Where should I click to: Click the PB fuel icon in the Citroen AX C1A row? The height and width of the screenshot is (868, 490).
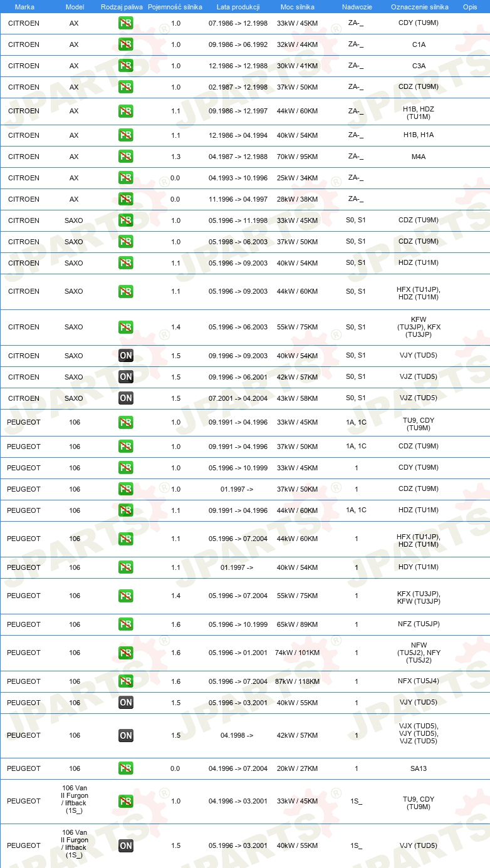pyautogui.click(x=126, y=44)
